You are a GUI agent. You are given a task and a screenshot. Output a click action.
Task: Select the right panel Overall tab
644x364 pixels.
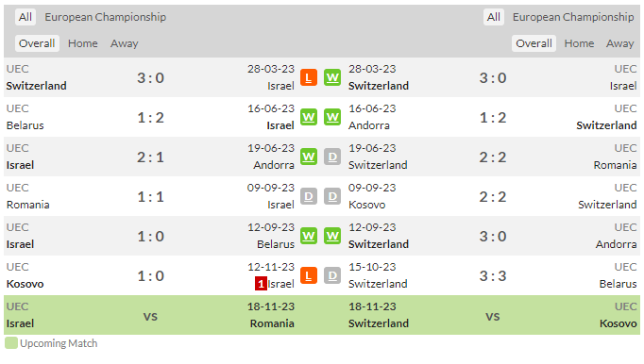(x=534, y=43)
